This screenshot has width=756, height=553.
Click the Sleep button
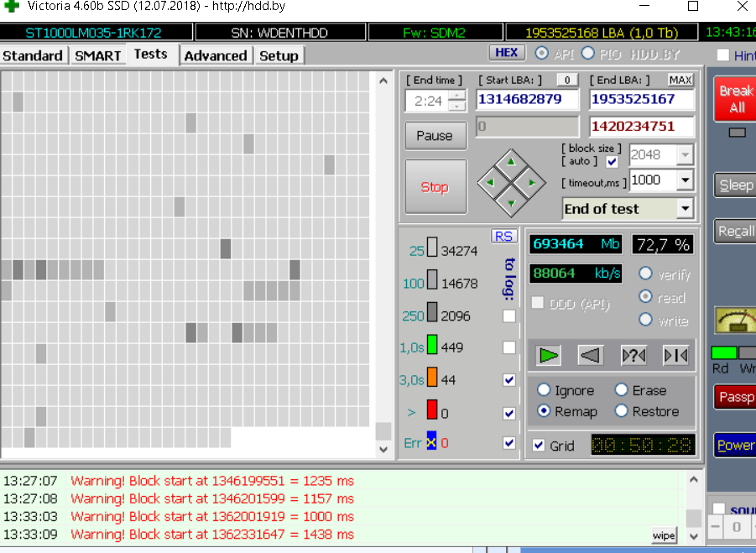click(x=736, y=185)
